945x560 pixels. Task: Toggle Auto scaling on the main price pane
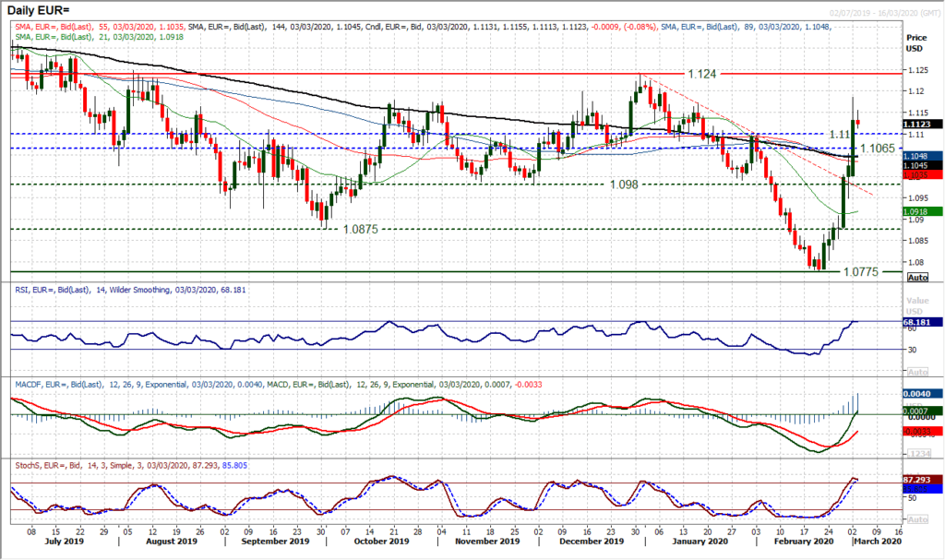click(916, 276)
